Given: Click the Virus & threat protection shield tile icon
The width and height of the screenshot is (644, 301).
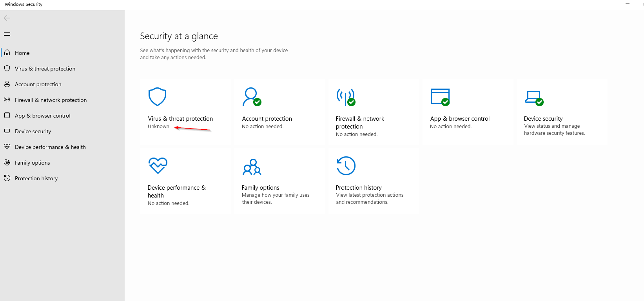Looking at the screenshot, I should pos(157,97).
